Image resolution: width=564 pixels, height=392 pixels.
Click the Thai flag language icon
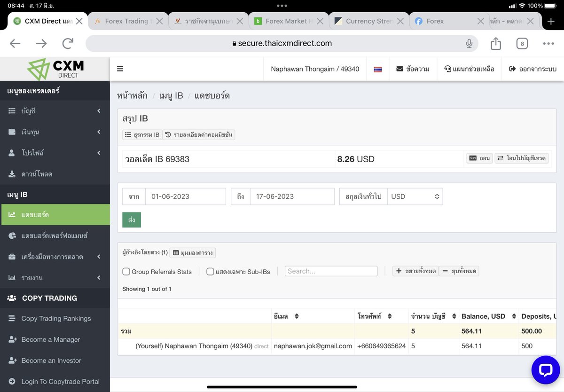click(378, 69)
